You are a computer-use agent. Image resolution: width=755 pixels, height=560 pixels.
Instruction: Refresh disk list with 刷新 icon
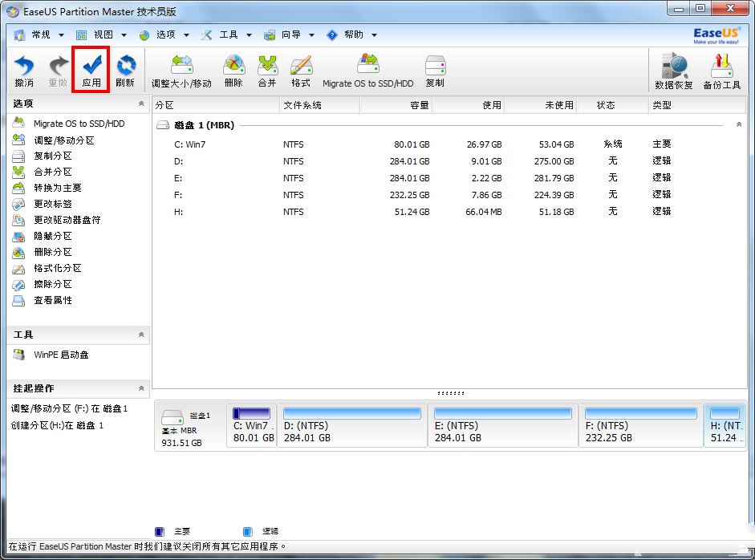(125, 71)
